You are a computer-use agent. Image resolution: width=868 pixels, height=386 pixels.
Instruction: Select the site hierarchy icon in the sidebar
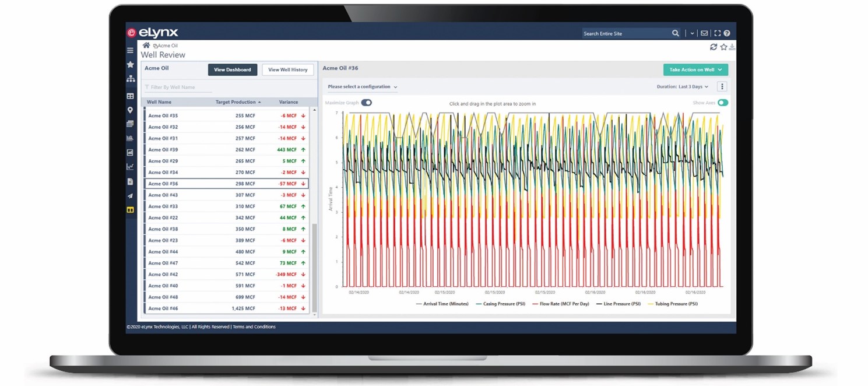(x=131, y=79)
